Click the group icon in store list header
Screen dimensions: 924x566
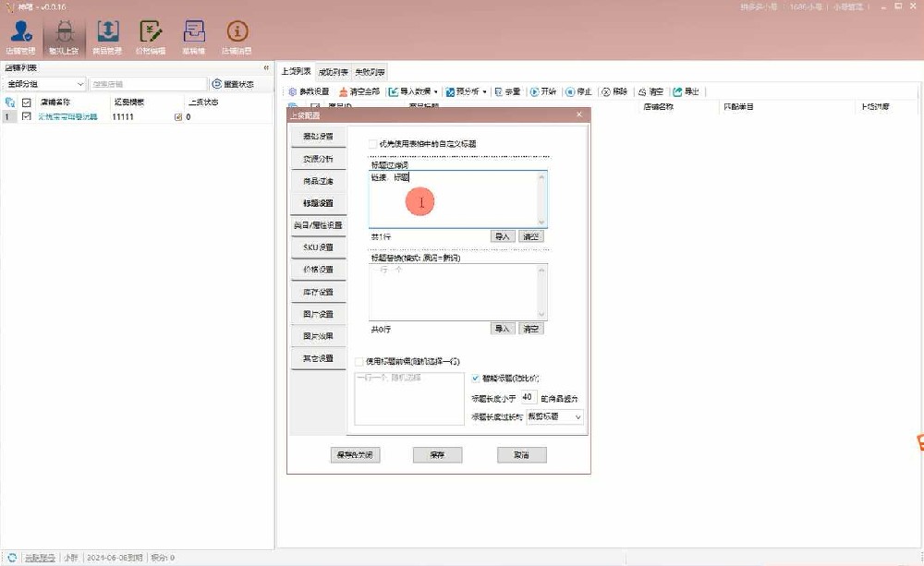pos(10,102)
